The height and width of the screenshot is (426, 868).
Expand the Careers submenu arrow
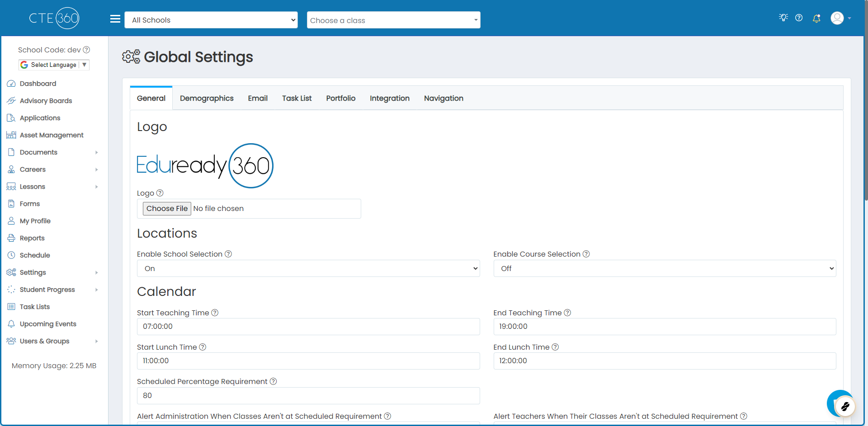point(97,170)
